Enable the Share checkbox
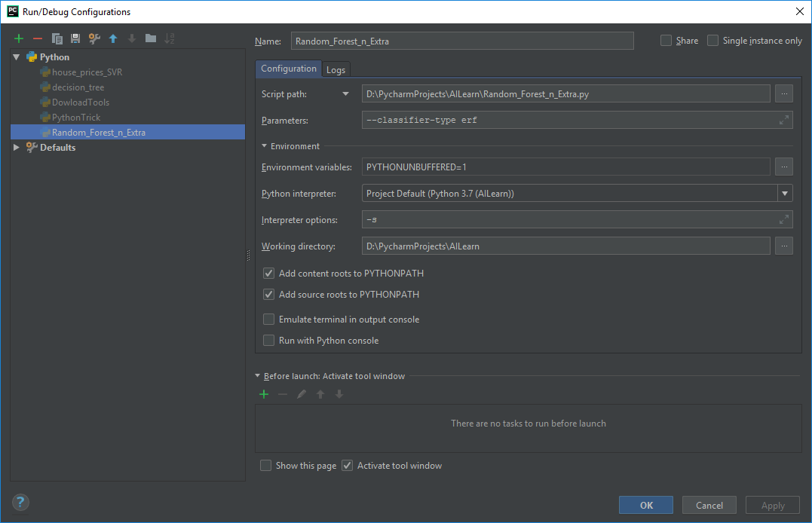Viewport: 812px width, 523px height. [x=666, y=41]
